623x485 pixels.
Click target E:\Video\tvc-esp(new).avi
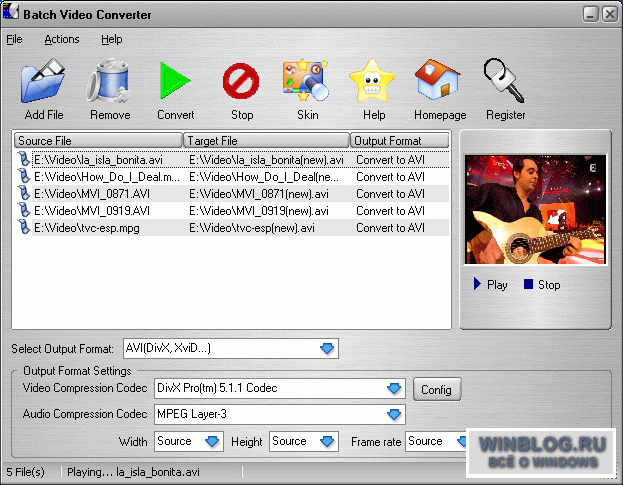pyautogui.click(x=252, y=228)
